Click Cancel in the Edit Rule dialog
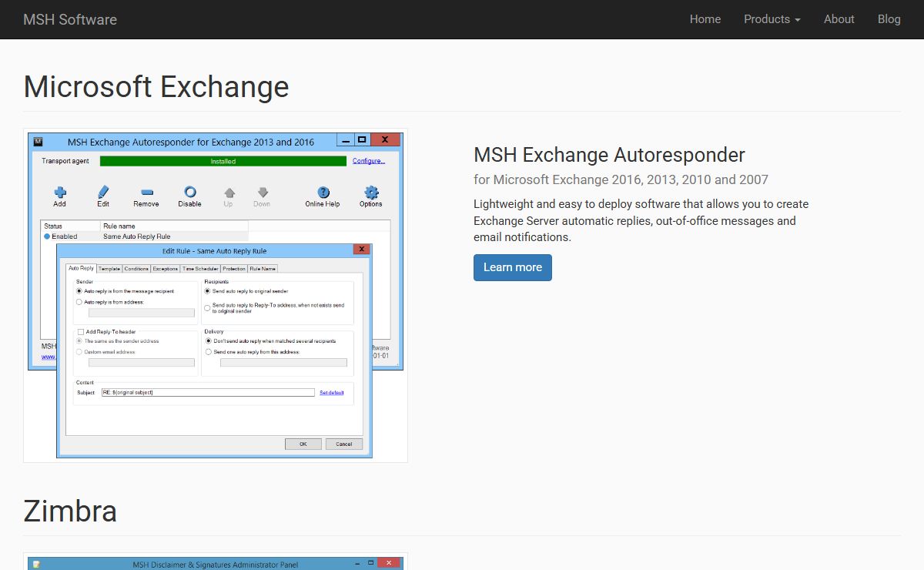924x570 pixels. 344,444
